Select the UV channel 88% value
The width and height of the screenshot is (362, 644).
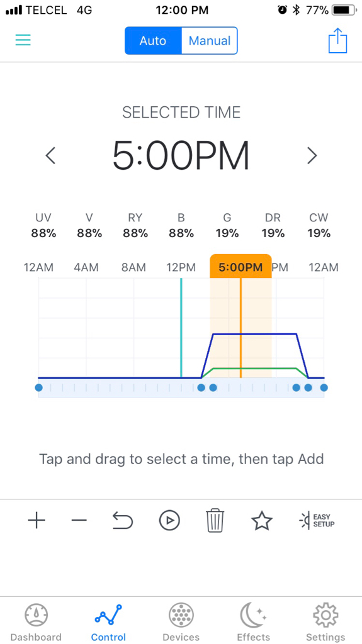coord(43,233)
